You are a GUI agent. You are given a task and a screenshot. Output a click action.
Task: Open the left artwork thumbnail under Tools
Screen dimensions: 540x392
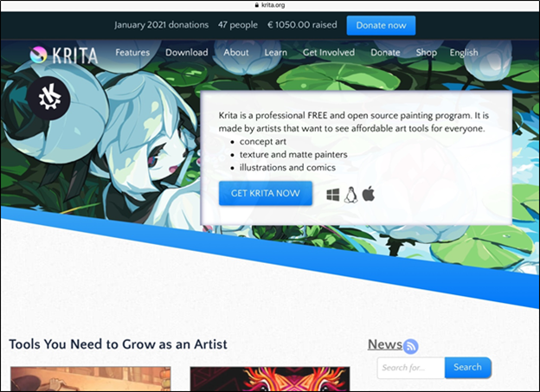[91, 379]
